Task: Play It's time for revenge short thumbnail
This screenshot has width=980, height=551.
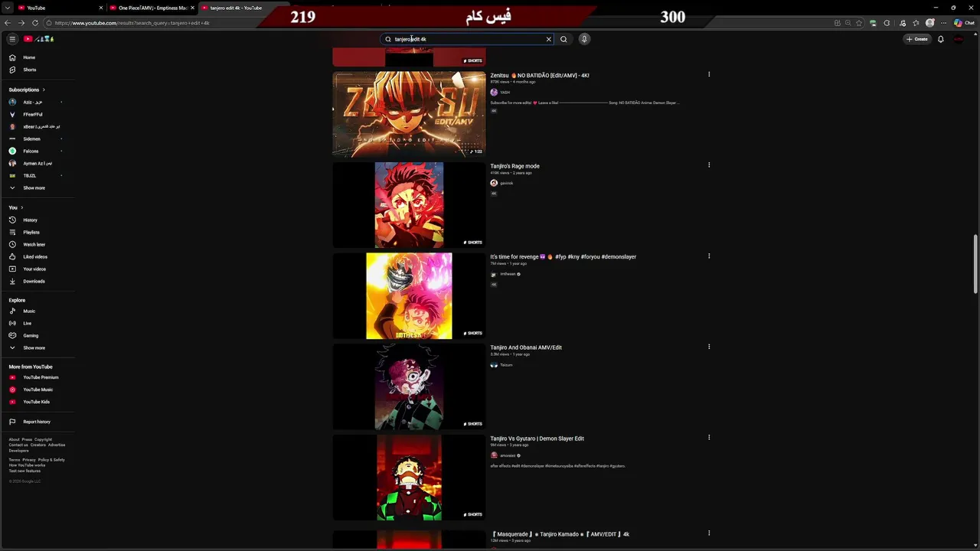Action: 409,295
